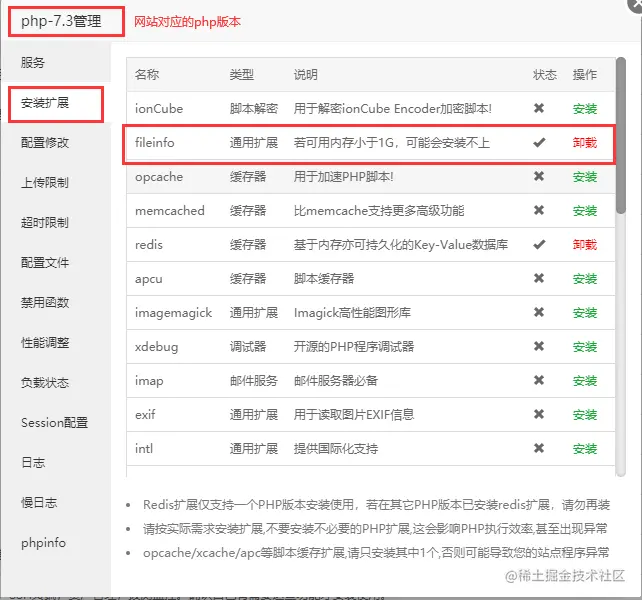Click the opcache X status icon

click(x=539, y=176)
